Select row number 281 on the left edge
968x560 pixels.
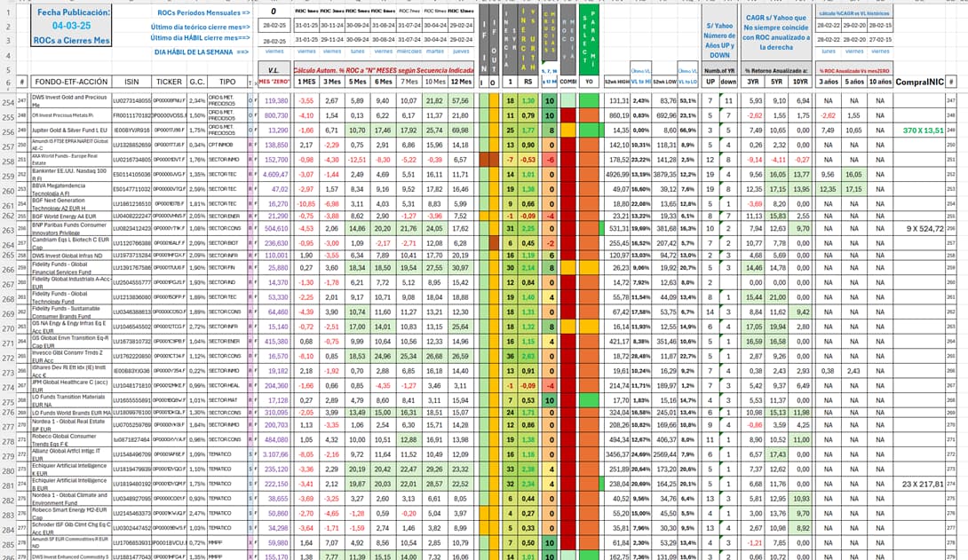pos(7,485)
